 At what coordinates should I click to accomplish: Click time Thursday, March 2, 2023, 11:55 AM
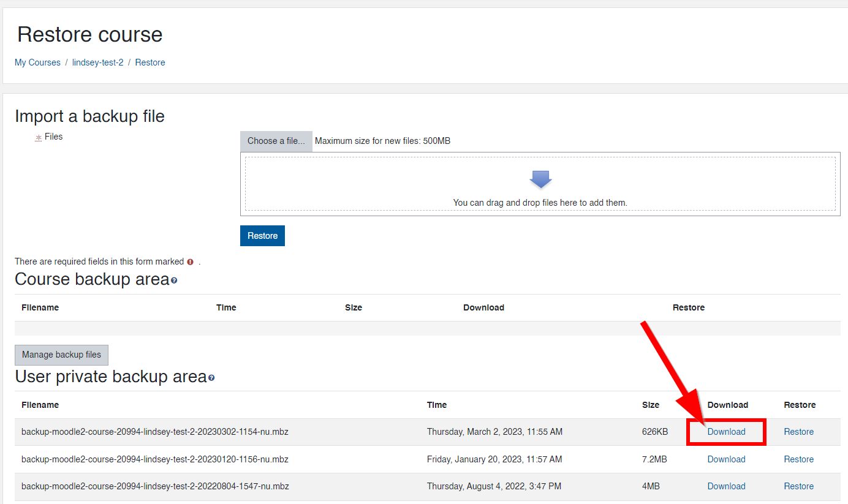coord(494,432)
